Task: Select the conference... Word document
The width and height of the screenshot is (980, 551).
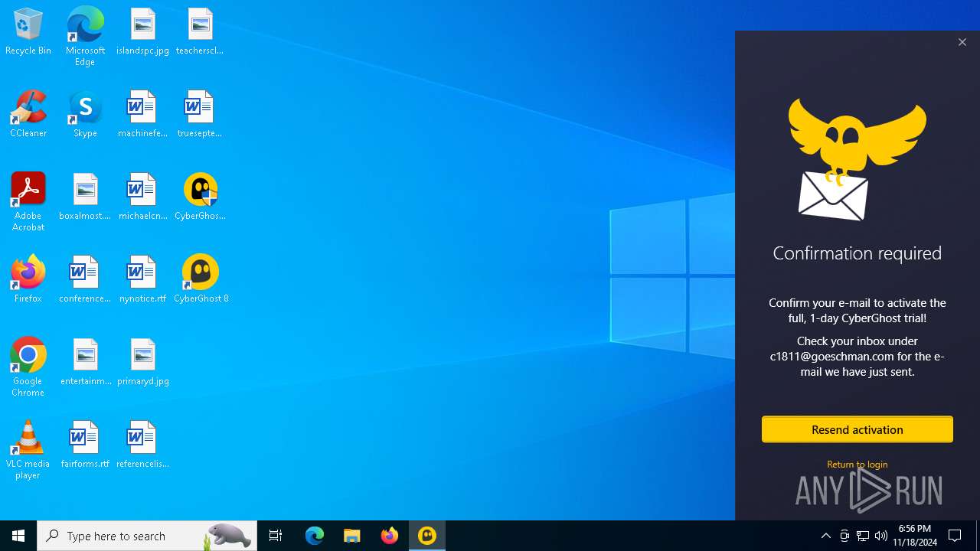Action: point(85,279)
